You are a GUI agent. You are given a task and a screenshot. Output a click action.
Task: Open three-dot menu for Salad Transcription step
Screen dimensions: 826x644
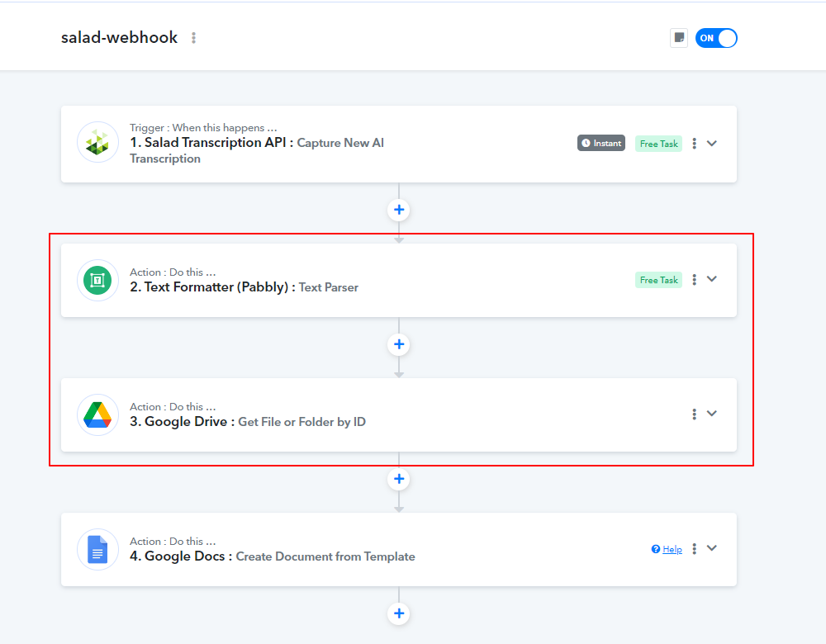coord(695,143)
